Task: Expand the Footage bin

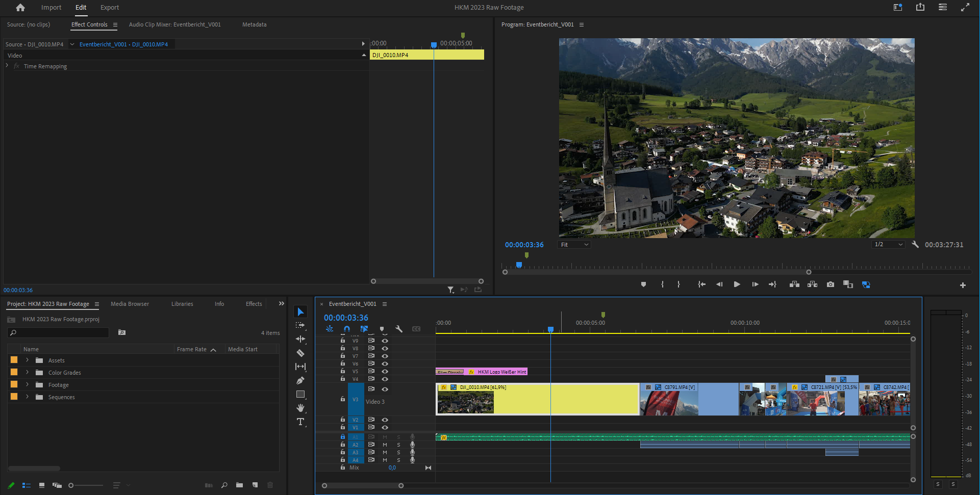Action: pos(27,385)
